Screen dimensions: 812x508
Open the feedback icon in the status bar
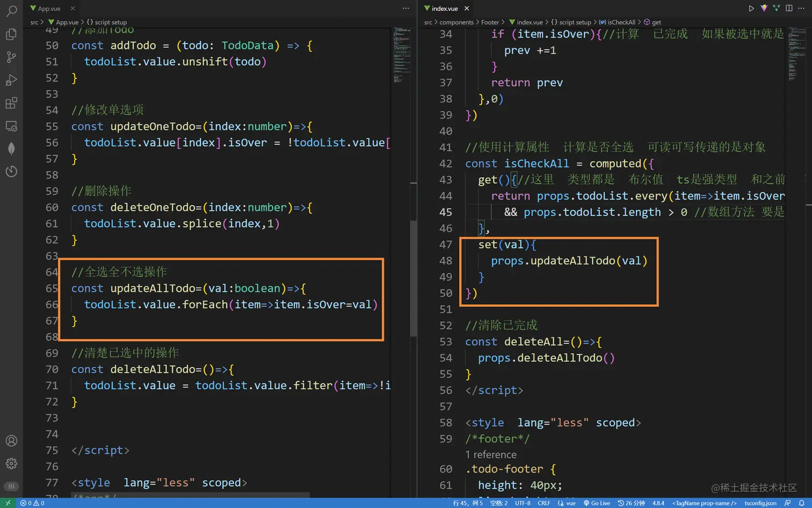788,503
